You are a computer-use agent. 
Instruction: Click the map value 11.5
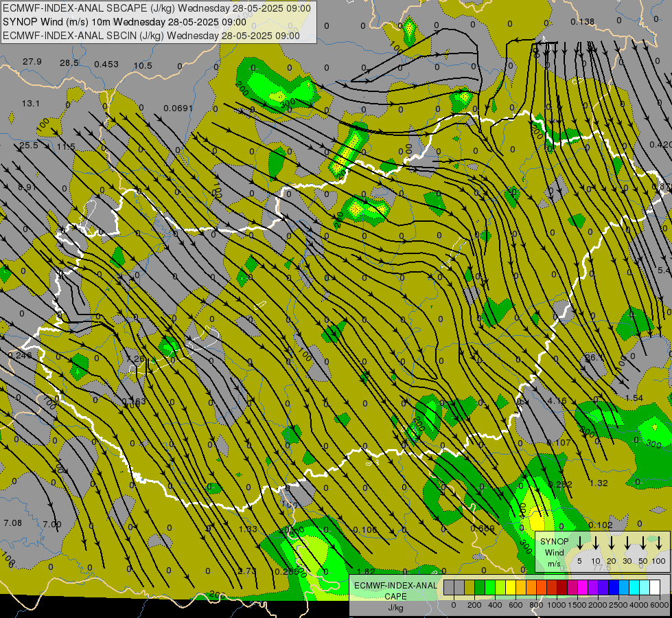[x=66, y=147]
